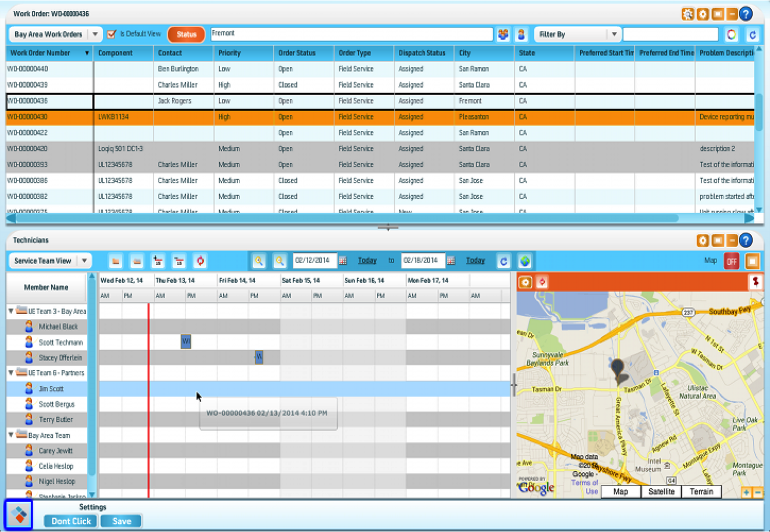Open the color wheel in work order toolbar
Image resolution: width=770 pixels, height=532 pixels.
[731, 34]
